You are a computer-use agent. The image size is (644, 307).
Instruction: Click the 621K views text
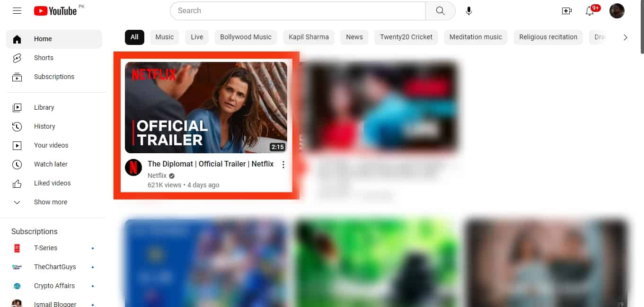point(164,185)
